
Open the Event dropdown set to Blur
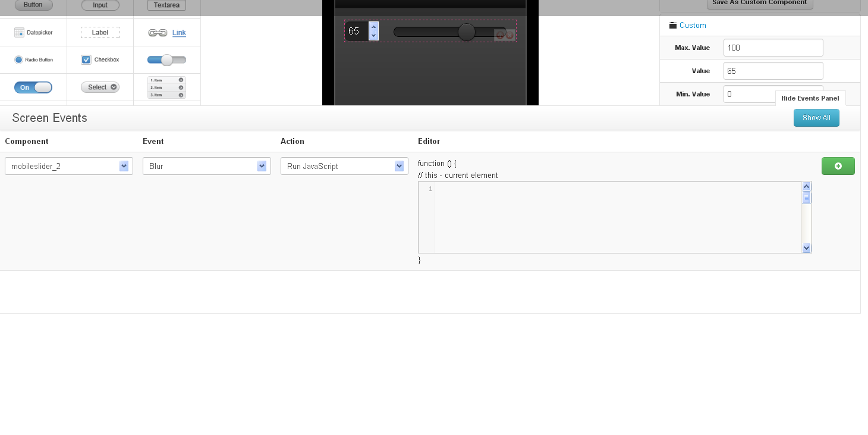click(206, 166)
